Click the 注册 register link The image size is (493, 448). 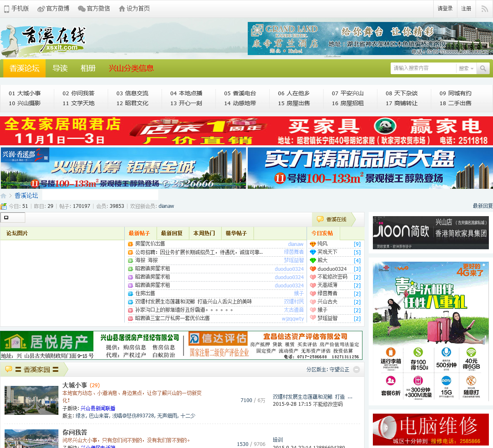coord(466,9)
